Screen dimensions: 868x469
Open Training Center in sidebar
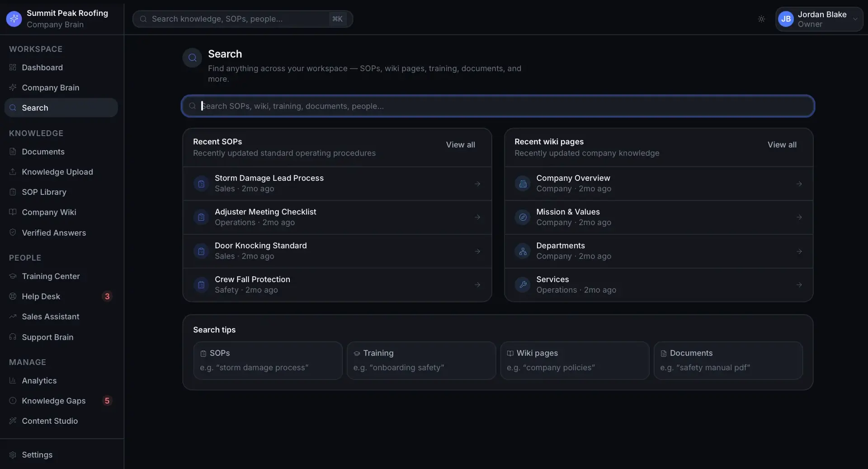click(x=61, y=276)
